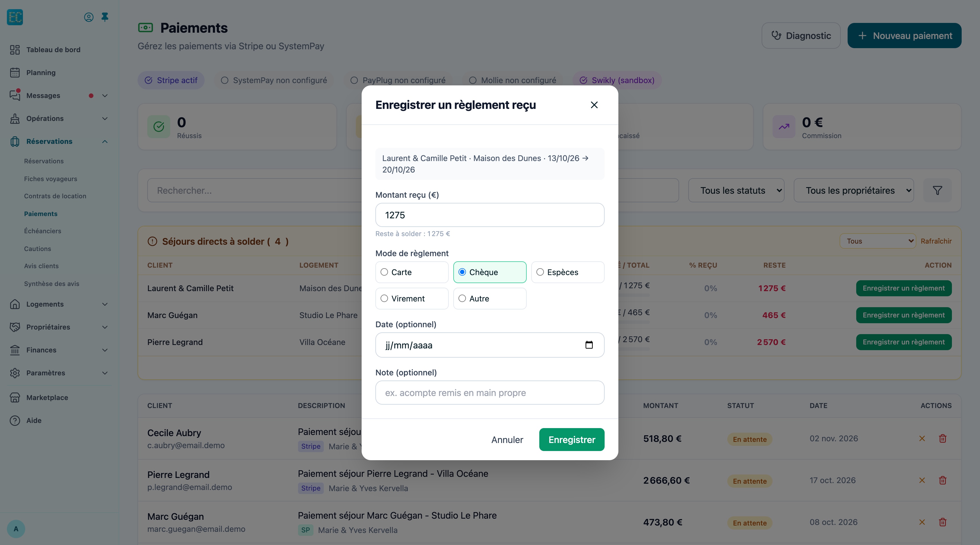Delete Cecile Aubry payment with trash icon
This screenshot has height=545, width=980.
click(943, 438)
